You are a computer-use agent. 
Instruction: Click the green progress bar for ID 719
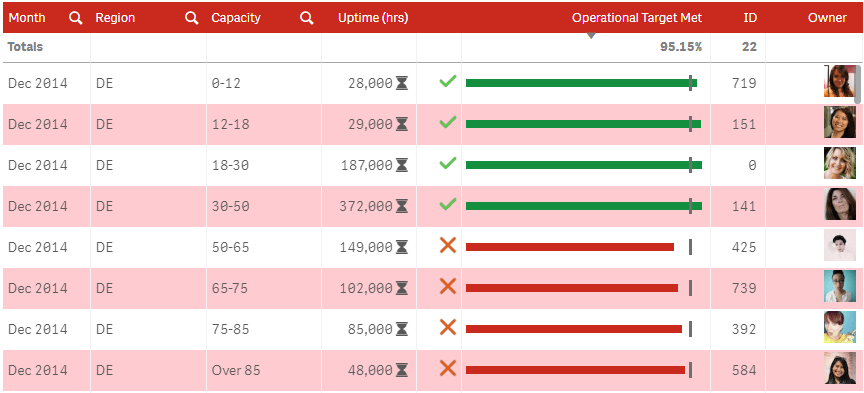[x=581, y=83]
